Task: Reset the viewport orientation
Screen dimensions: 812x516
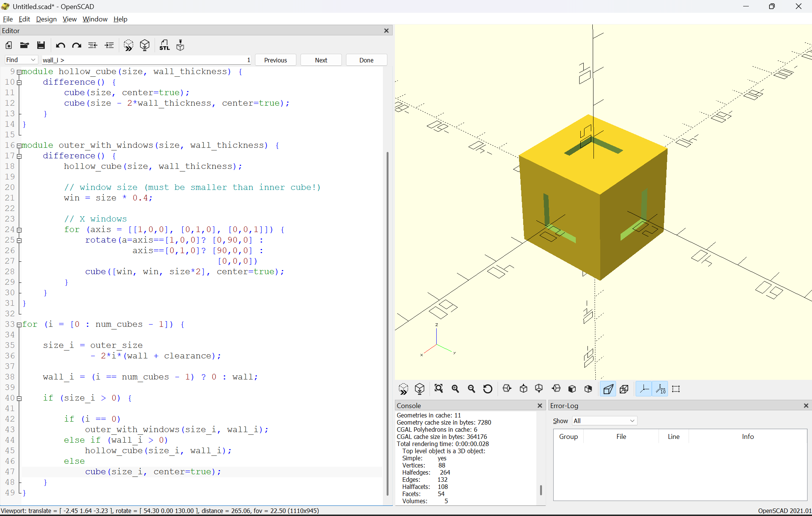Action: point(487,389)
